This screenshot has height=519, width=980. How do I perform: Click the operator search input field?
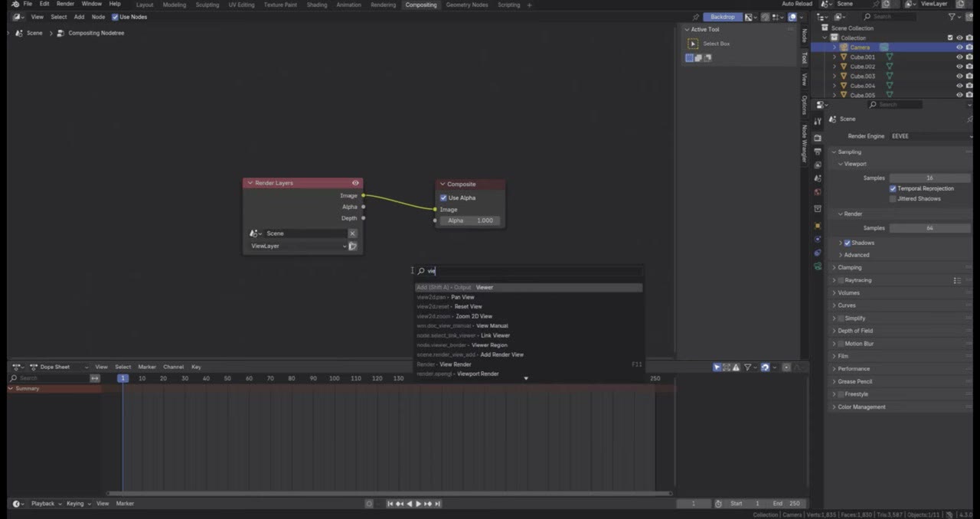pyautogui.click(x=528, y=271)
